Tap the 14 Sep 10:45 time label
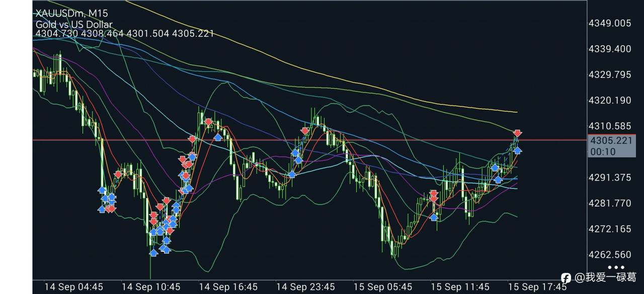Screen dimensions: 644x294 151,287
